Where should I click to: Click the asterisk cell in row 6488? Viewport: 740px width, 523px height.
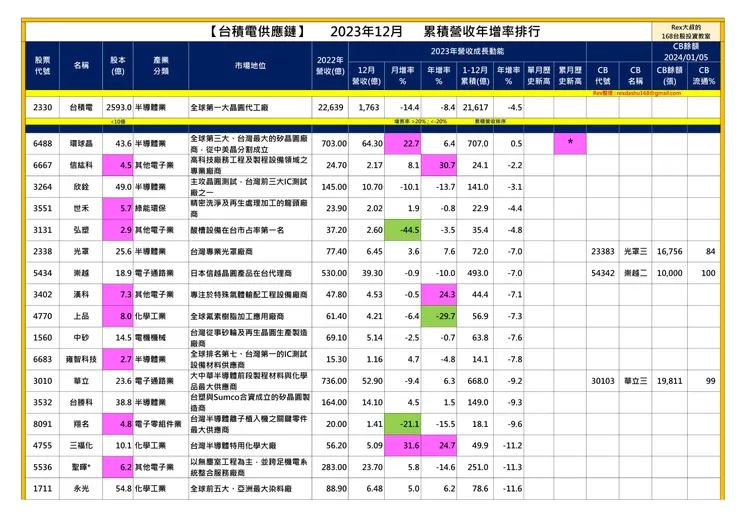570,143
